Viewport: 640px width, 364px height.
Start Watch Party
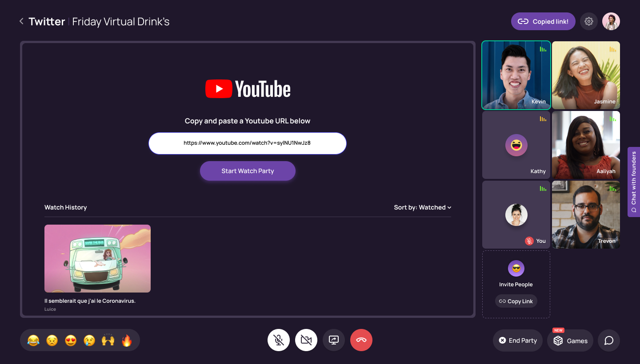pos(248,171)
